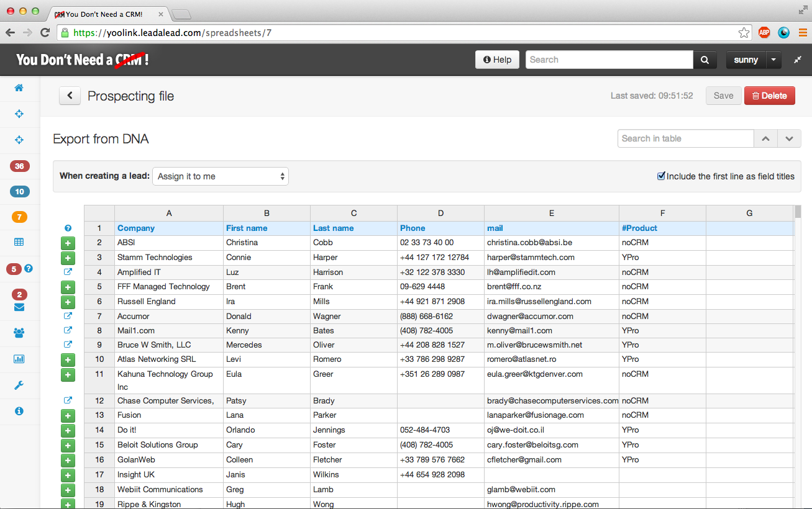Open the users group icon in the sidebar
812x509 pixels.
(19, 333)
